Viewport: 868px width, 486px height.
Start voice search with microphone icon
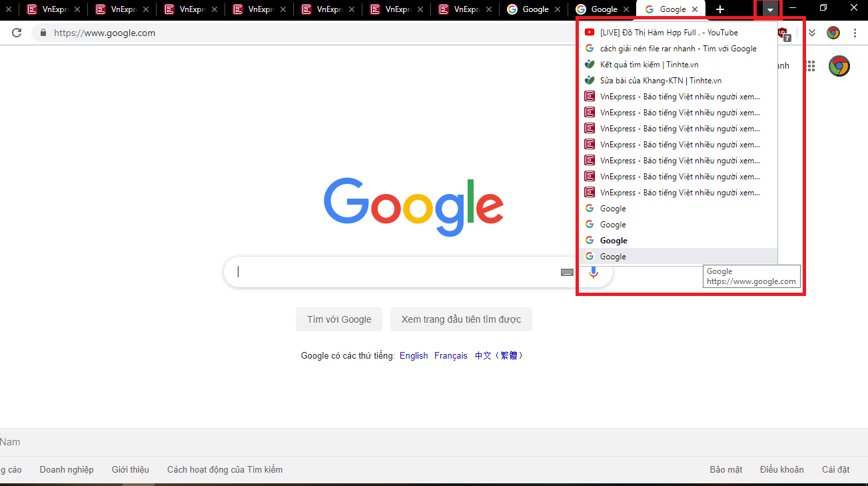click(593, 272)
